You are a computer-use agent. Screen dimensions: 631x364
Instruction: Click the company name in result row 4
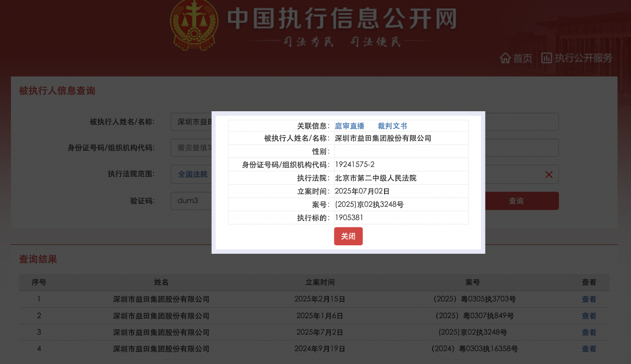161,349
